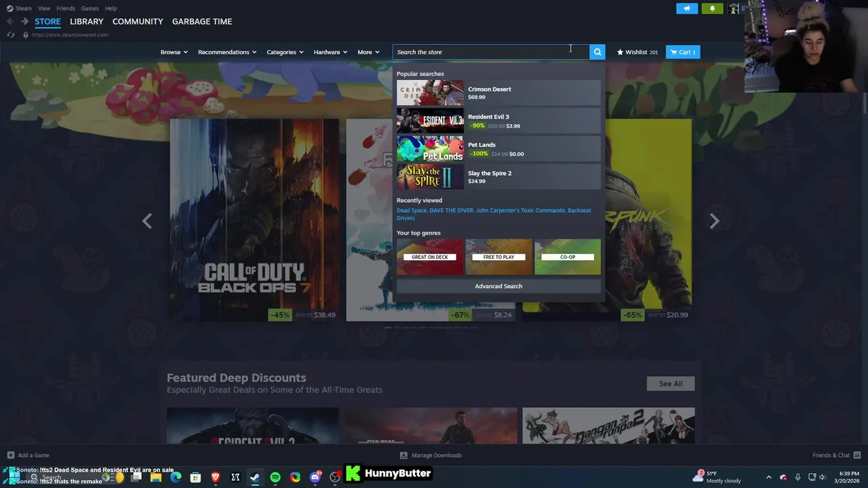868x488 pixels.
Task: Show hidden system tray icons
Action: 768,477
